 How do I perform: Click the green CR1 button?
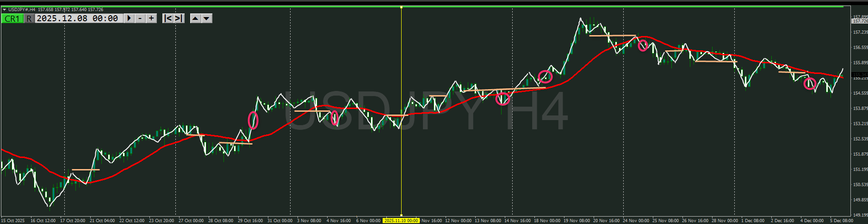pos(12,18)
